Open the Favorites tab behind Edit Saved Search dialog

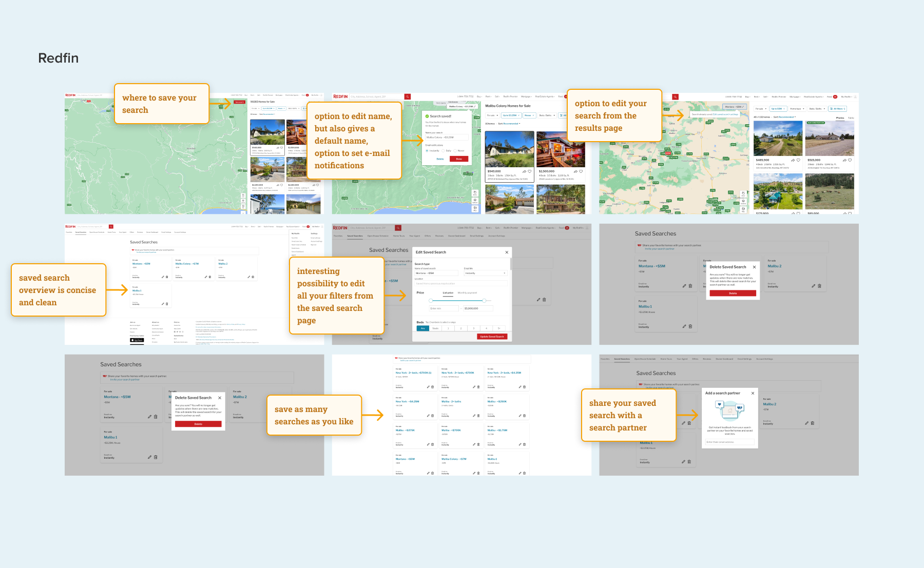[338, 236]
